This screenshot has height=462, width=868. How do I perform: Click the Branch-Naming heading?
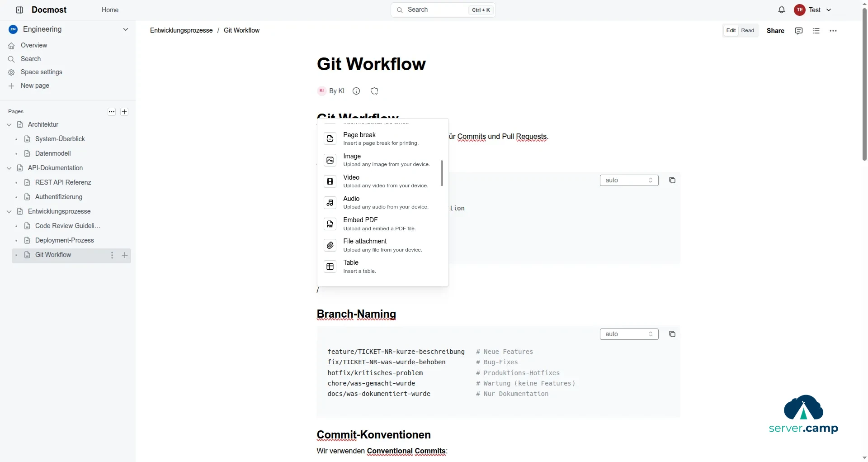(x=356, y=314)
